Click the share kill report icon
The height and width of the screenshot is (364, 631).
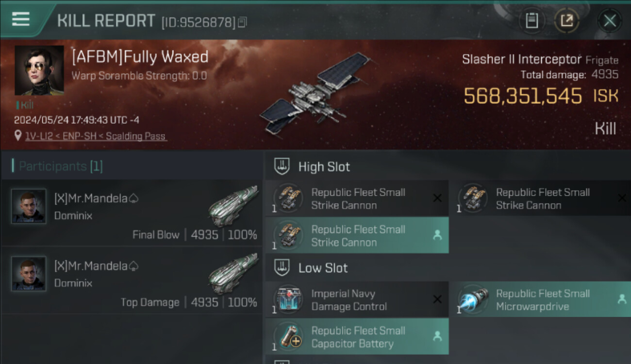tap(566, 21)
